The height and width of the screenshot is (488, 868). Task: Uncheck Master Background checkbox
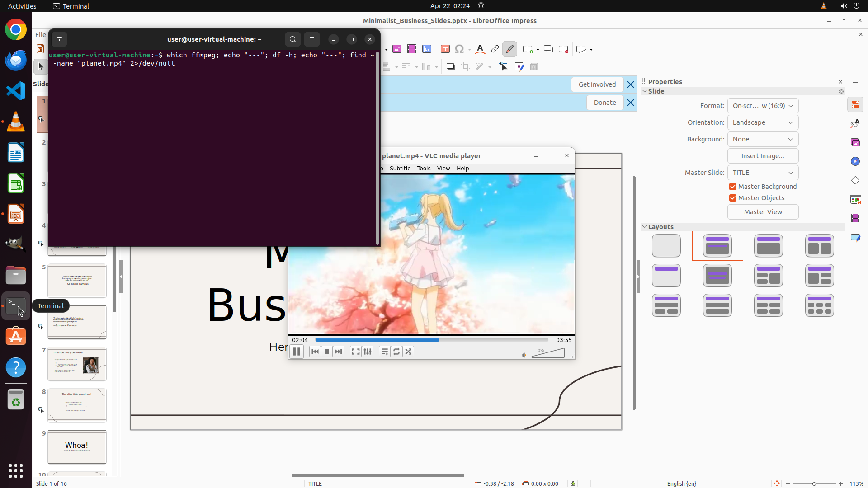point(733,187)
